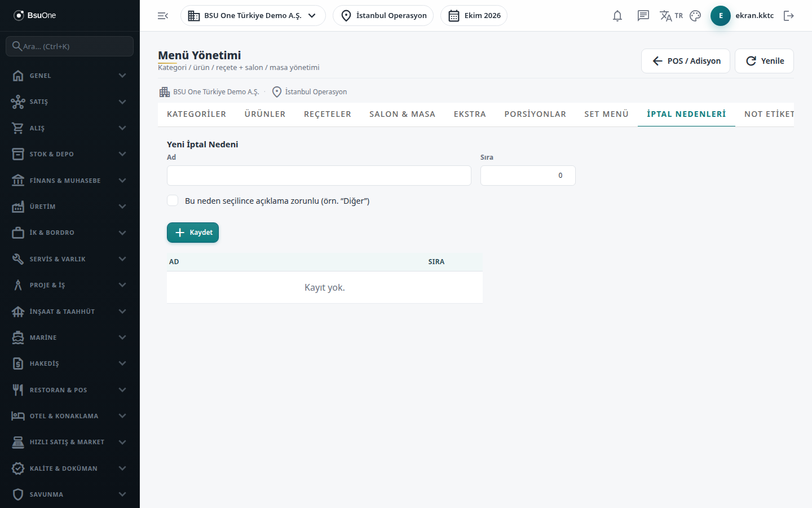This screenshot has height=508, width=812.
Task: Click the Alış shopping cart icon
Action: pos(18,128)
